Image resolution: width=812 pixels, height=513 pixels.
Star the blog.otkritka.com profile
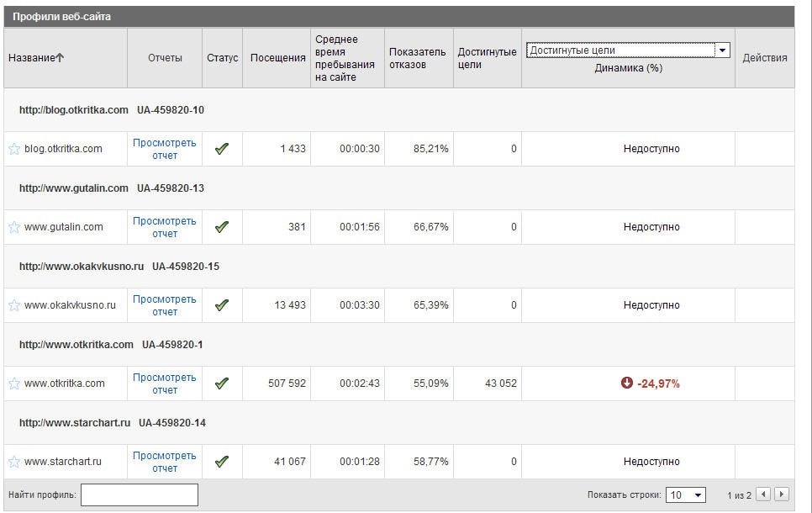click(14, 149)
